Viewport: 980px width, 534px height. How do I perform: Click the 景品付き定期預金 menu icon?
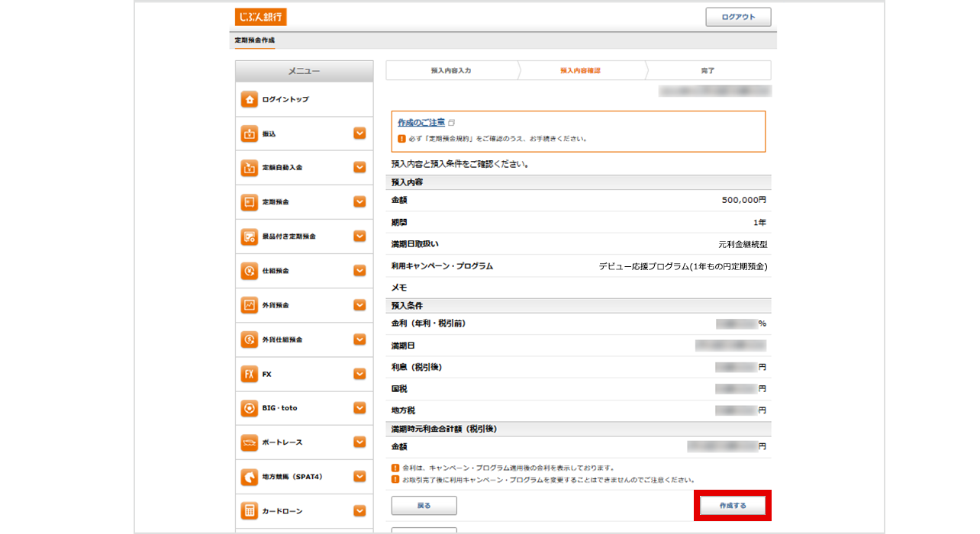249,236
